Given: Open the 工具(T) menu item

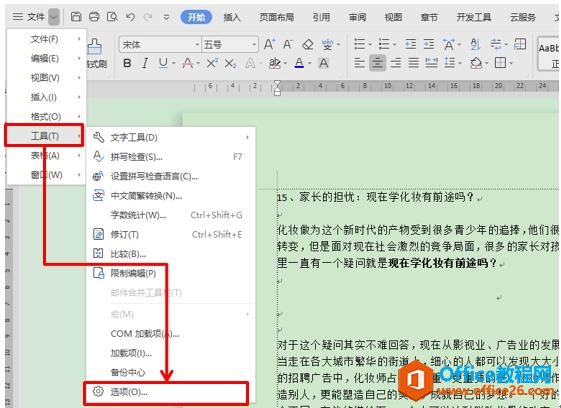Looking at the screenshot, I should (x=44, y=136).
